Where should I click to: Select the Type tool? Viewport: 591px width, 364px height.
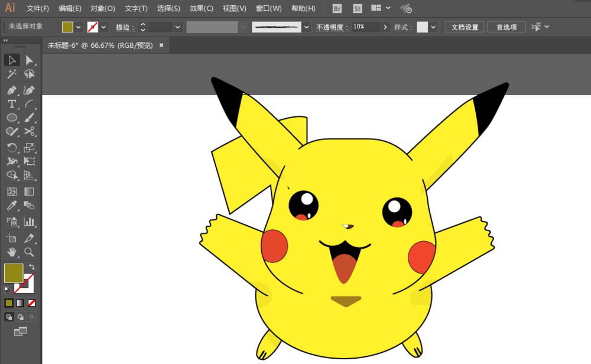(x=11, y=104)
